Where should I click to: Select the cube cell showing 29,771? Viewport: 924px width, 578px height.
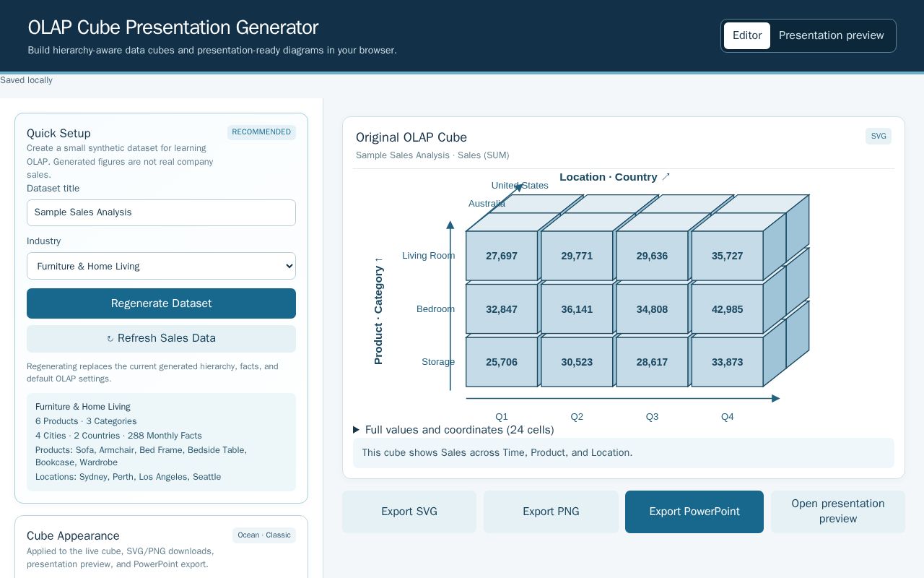coord(577,256)
